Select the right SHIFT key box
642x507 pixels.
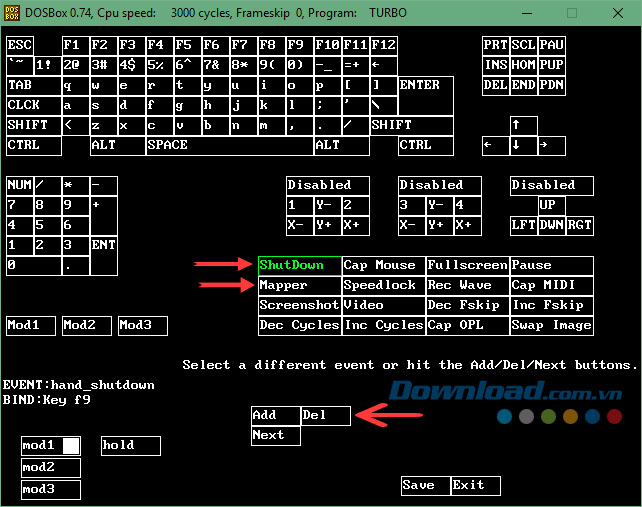412,125
